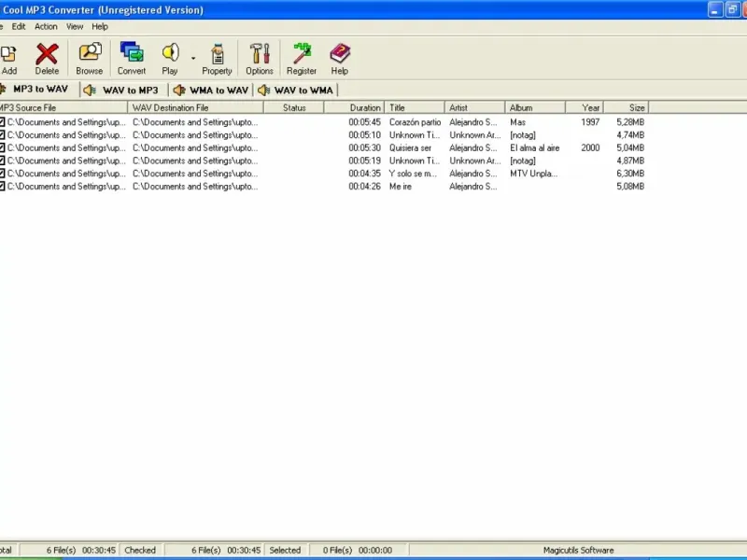Click the Magicutils Software status bar text
Viewport: 747px width, 560px height.
click(x=578, y=551)
